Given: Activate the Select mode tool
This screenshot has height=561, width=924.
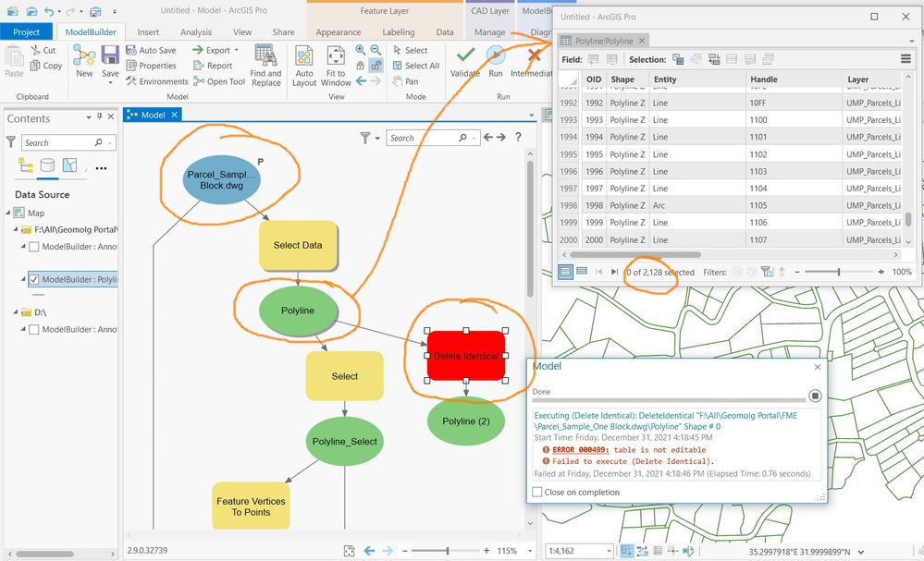Looking at the screenshot, I should [411, 51].
